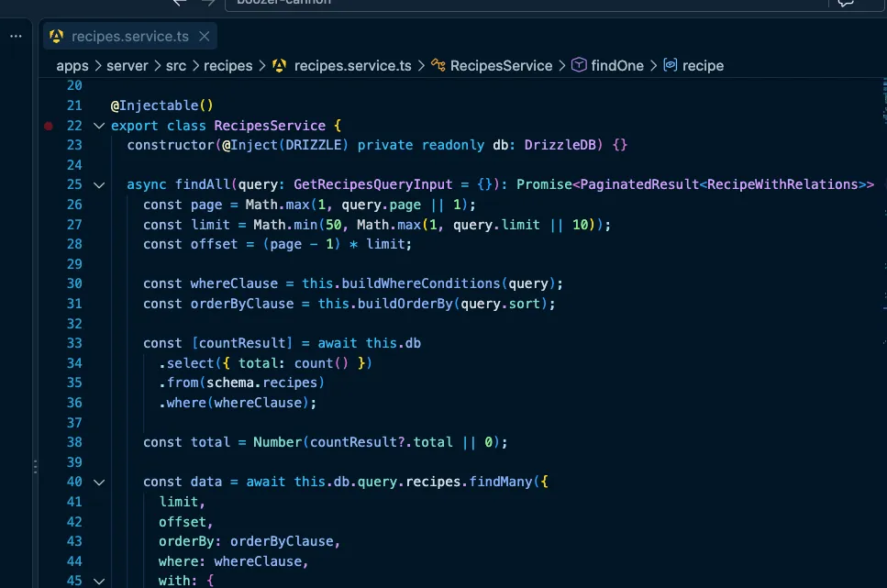Click 'findMany' on line 40
The width and height of the screenshot is (887, 588).
click(x=501, y=482)
